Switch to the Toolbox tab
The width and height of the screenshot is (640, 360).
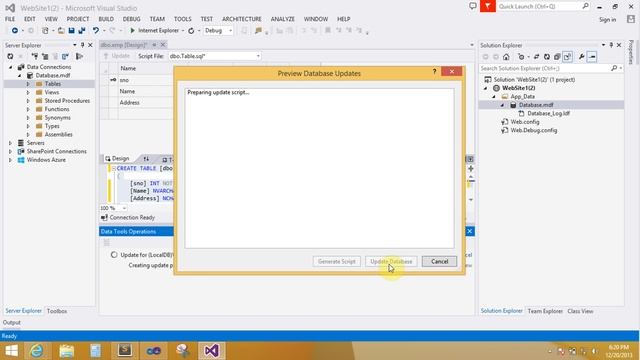[57, 311]
